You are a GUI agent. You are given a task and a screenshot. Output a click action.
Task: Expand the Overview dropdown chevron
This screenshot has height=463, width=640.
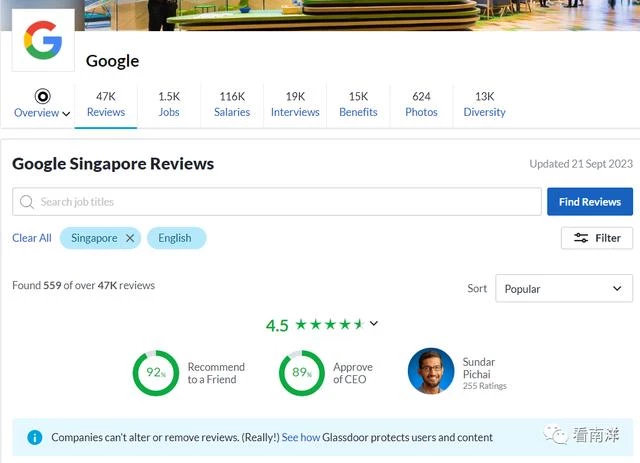[x=66, y=114]
